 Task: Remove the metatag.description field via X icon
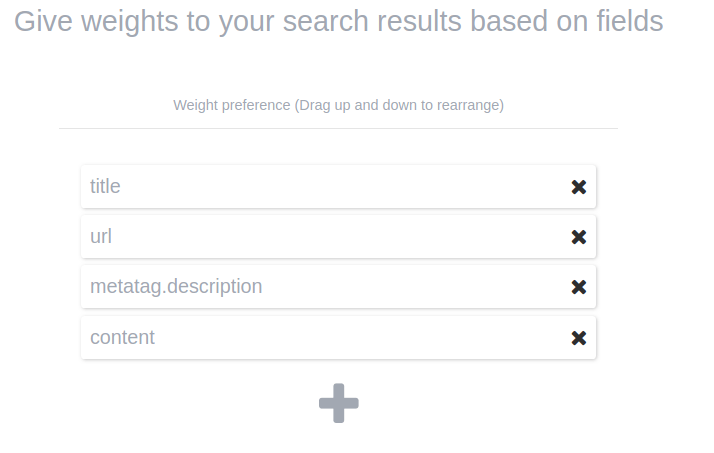tap(578, 287)
